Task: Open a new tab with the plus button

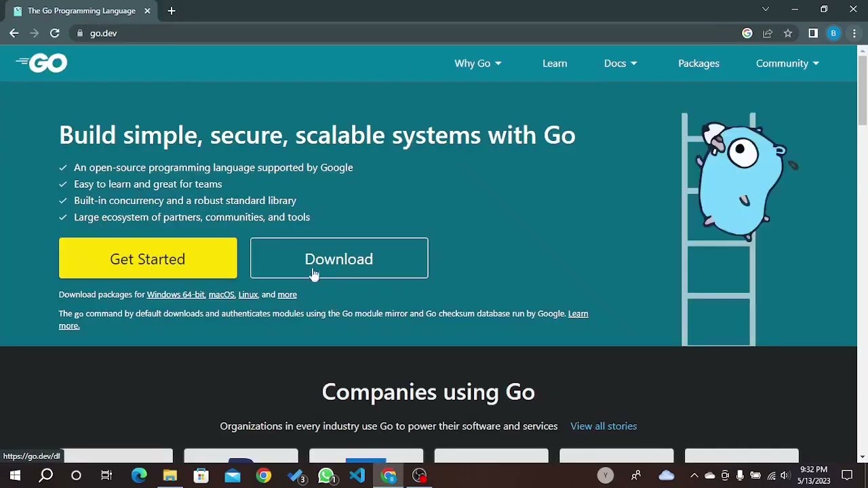Action: (x=172, y=11)
